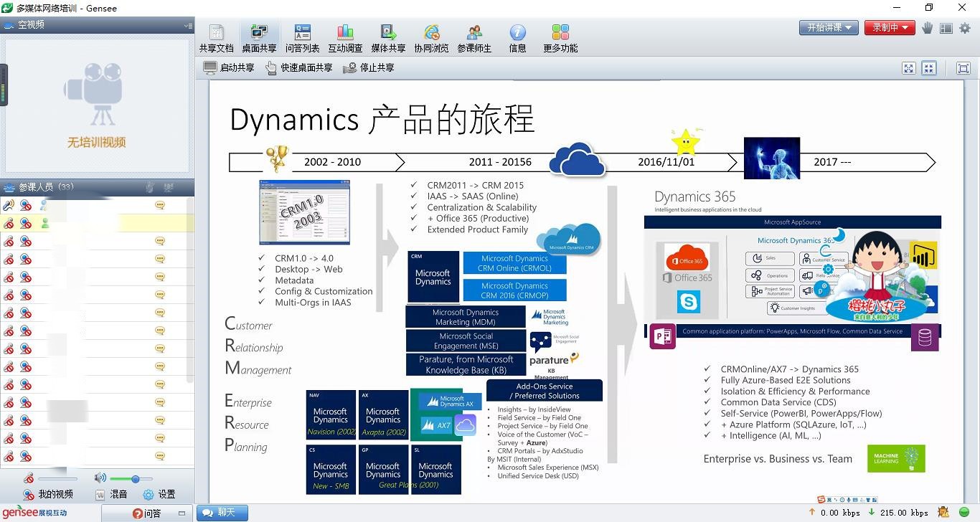
Task: Click the expand-to-fit arrows icon
Action: [909, 68]
